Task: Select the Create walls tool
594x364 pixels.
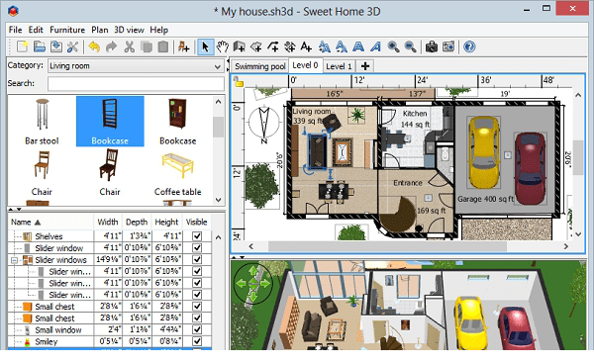Action: tap(239, 46)
